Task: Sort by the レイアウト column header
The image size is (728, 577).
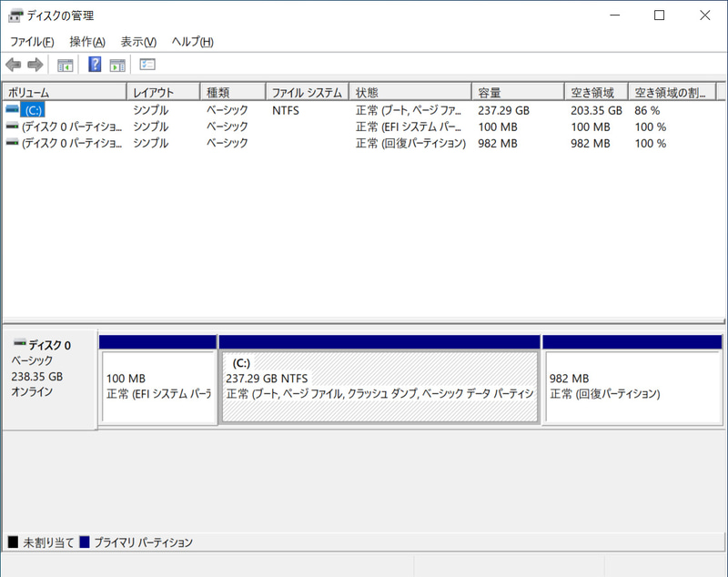Action: coord(164,93)
